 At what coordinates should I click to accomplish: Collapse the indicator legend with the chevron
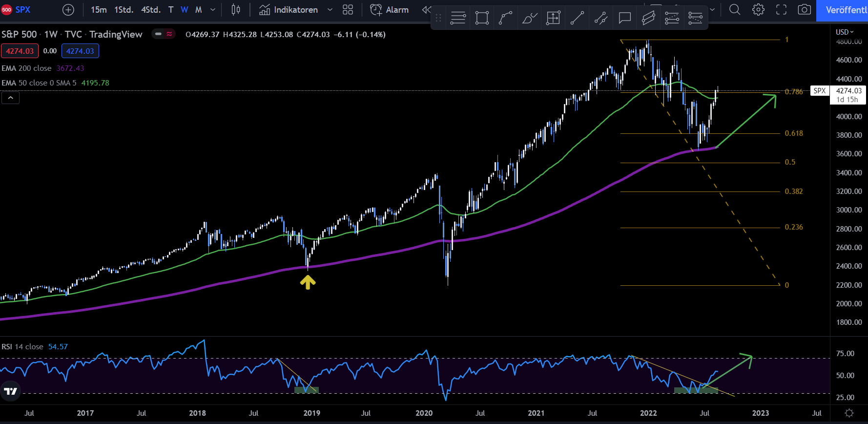coord(10,98)
